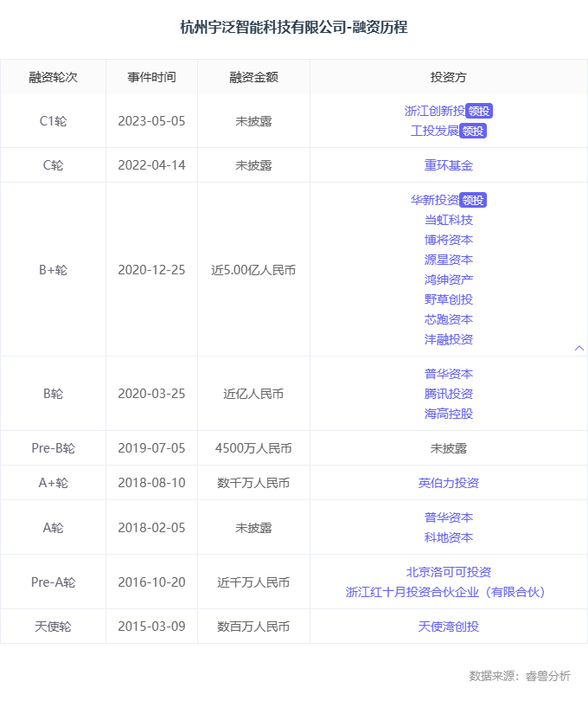
Task: Open 沣融投资 investor link
Action: 448,339
